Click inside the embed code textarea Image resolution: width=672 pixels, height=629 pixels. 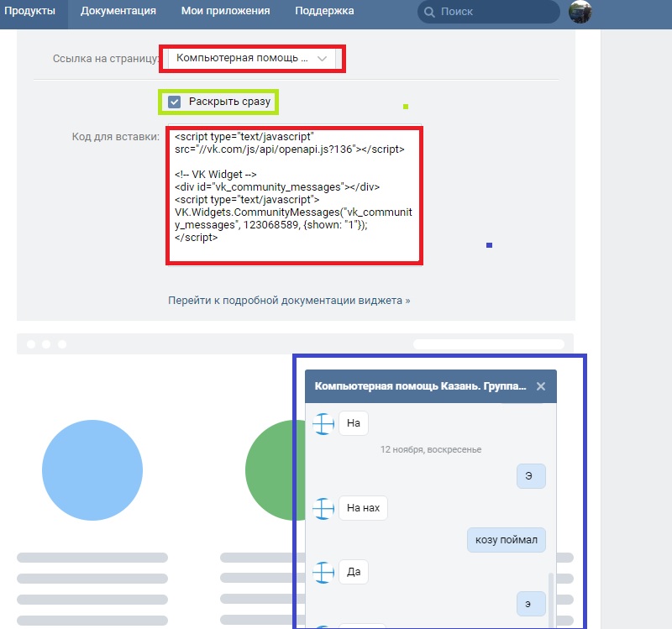(294, 196)
